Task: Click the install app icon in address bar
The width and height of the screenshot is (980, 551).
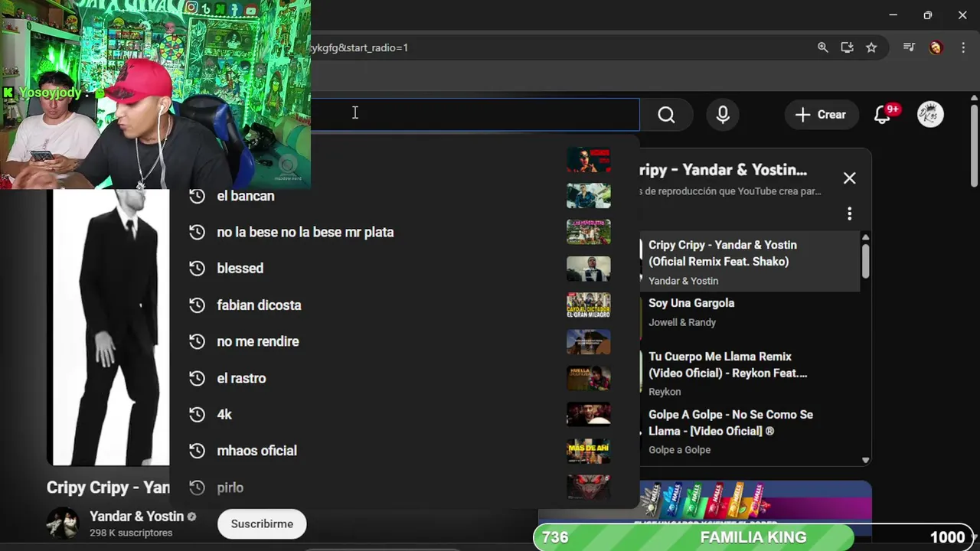Action: pos(847,47)
